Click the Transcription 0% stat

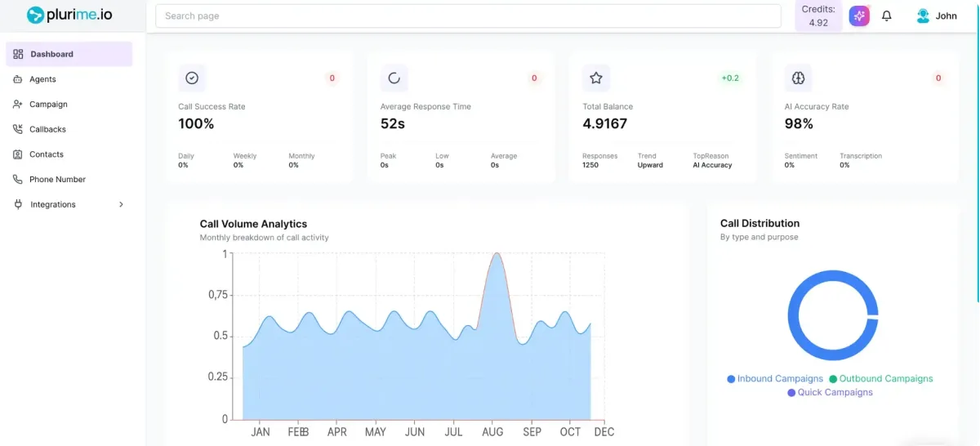pos(861,160)
